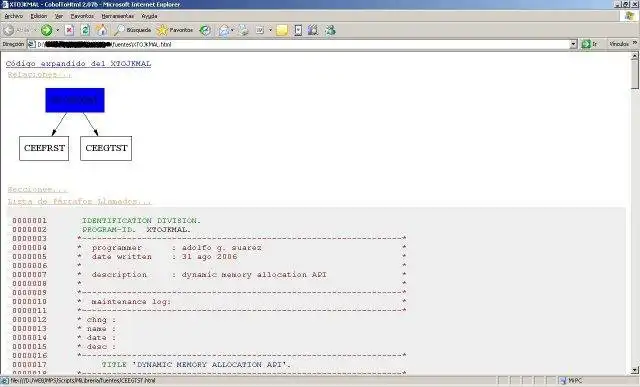Click 'PROGRAM-ID. XTOJKMAL.' code line

(x=136, y=229)
